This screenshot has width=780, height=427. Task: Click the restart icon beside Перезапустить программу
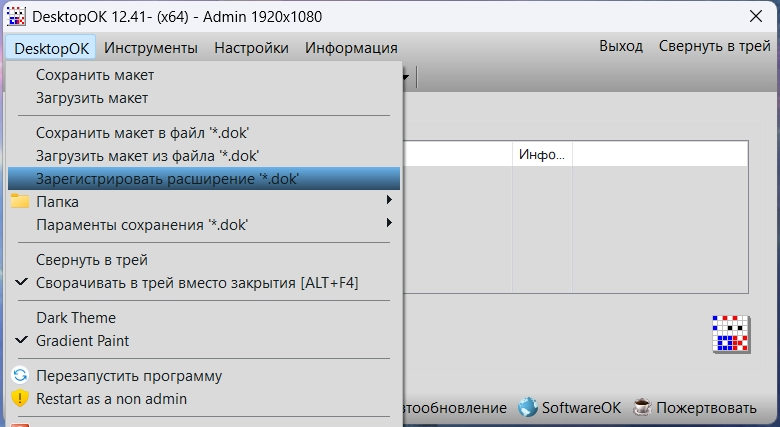coord(20,376)
